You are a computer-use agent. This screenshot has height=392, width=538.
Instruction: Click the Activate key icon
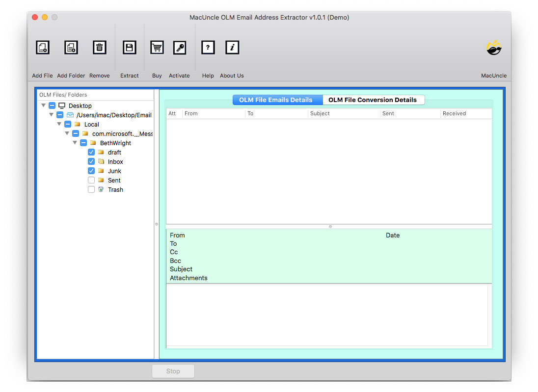click(x=180, y=47)
